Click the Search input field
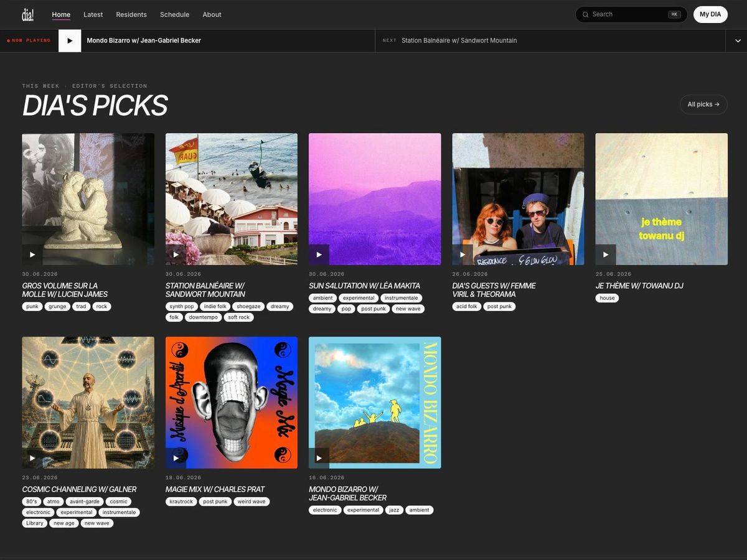The width and height of the screenshot is (747, 560). click(x=631, y=14)
